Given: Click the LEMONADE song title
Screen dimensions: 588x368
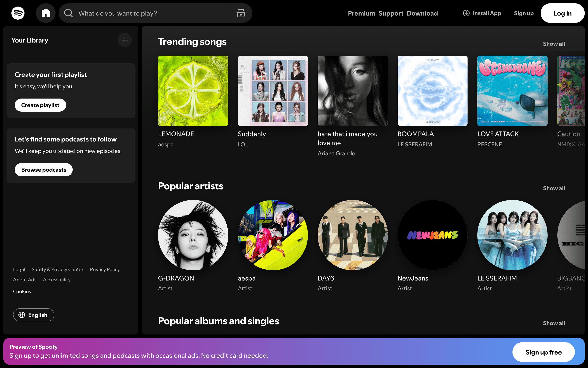Looking at the screenshot, I should pyautogui.click(x=176, y=134).
